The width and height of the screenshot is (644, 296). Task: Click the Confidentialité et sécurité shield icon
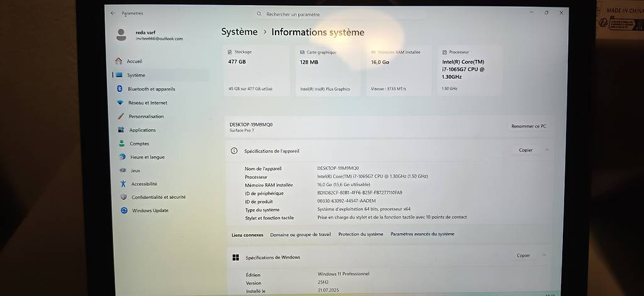point(124,197)
